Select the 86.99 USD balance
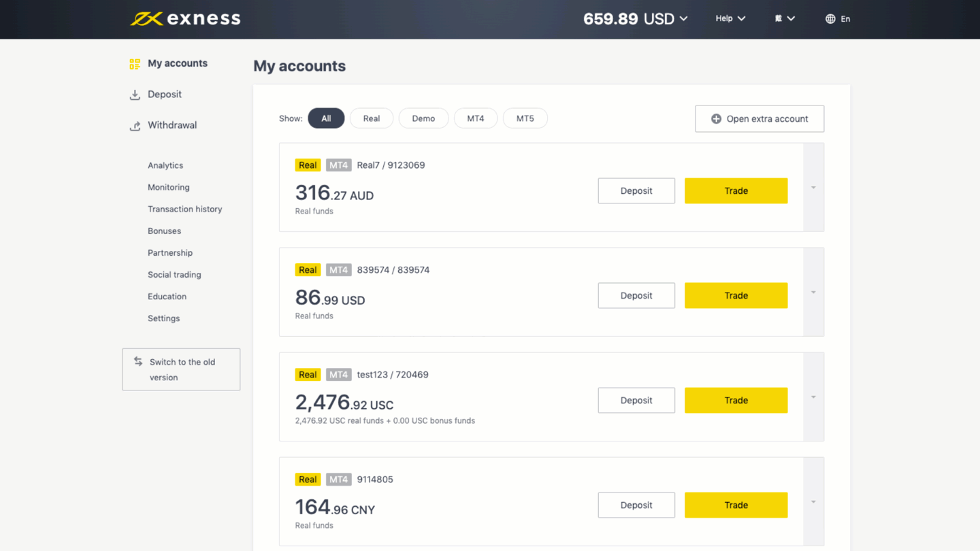This screenshot has height=551, width=980. (330, 298)
